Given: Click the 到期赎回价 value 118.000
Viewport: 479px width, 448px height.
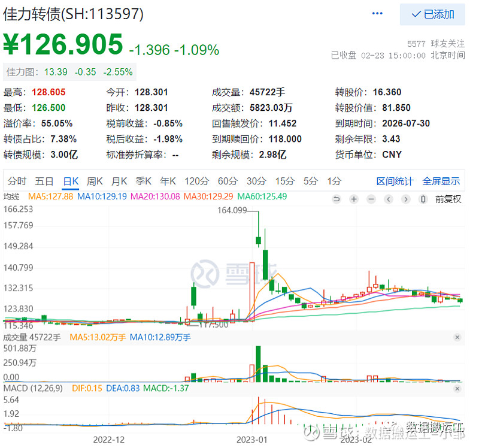Looking at the screenshot, I should (x=285, y=139).
